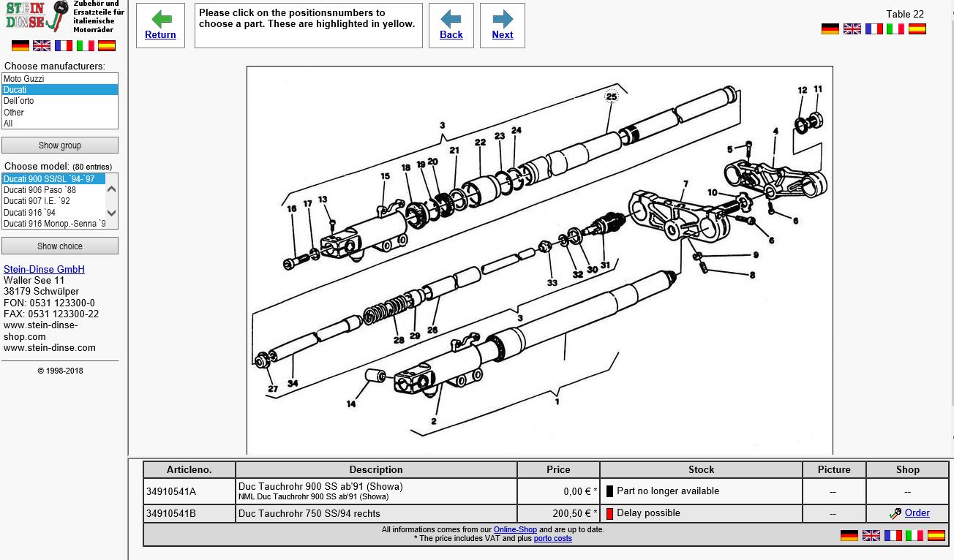This screenshot has width=954, height=560.
Task: Click the blue Next arrow icon
Action: 502,19
